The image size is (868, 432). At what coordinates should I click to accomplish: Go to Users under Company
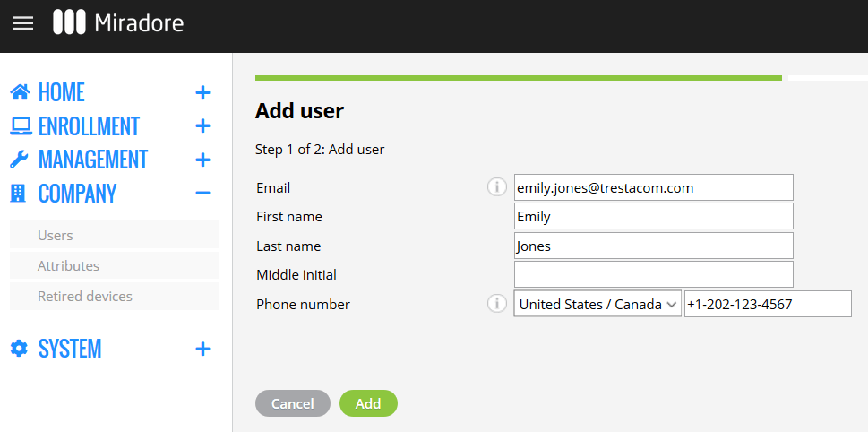coord(114,235)
